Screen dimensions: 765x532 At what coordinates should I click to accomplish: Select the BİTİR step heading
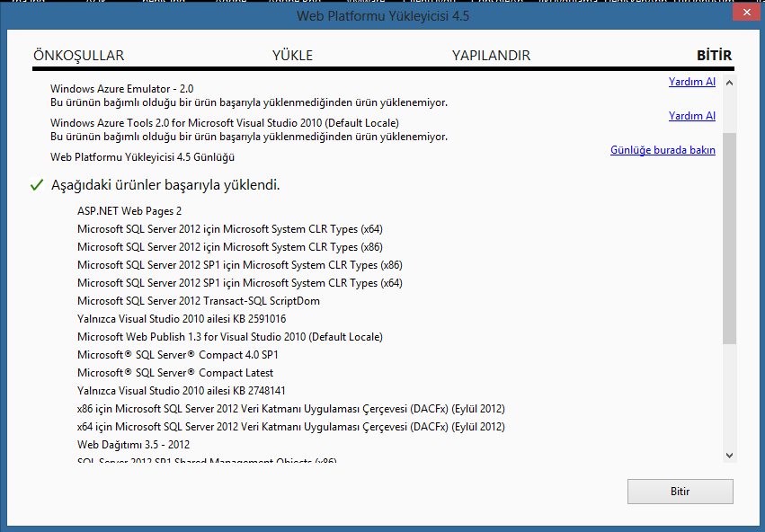point(715,56)
